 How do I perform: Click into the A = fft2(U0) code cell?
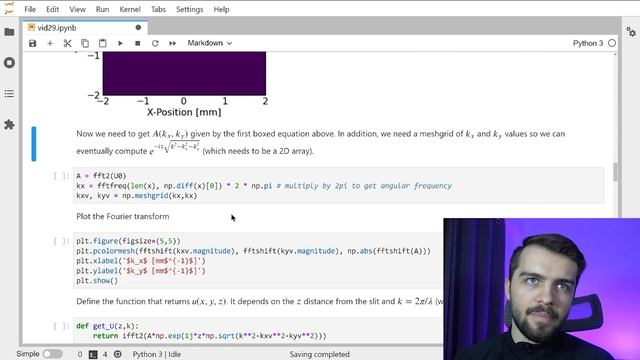point(339,186)
